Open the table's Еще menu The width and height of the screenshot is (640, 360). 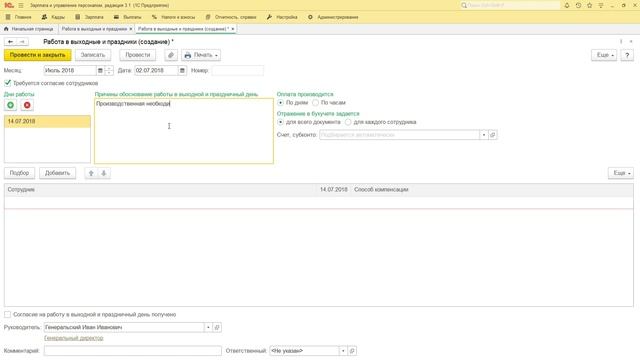point(620,173)
